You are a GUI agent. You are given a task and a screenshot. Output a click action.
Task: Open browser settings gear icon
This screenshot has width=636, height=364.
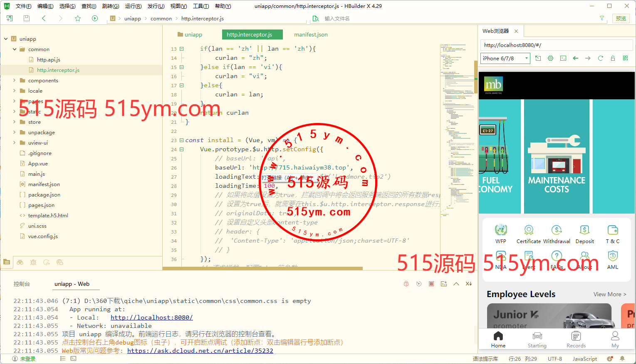click(550, 58)
